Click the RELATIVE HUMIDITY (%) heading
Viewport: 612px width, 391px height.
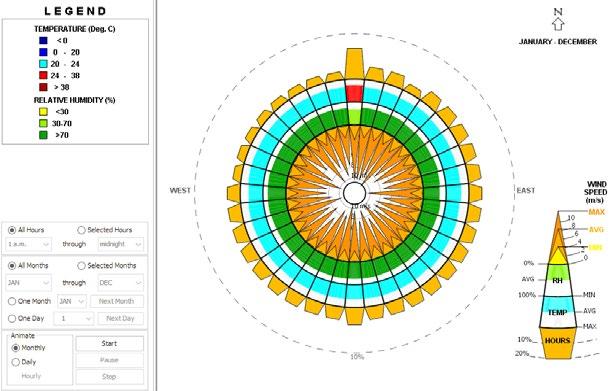click(x=75, y=100)
